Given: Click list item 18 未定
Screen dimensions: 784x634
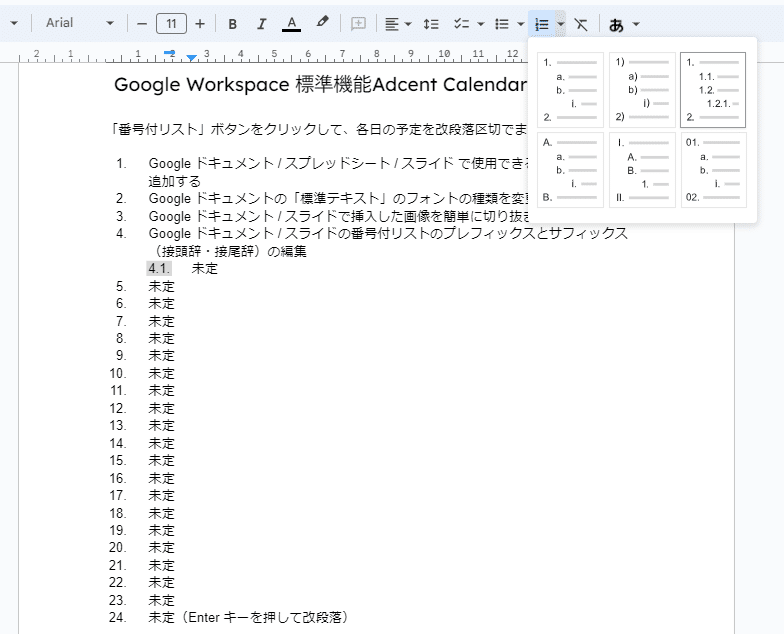Looking at the screenshot, I should tap(161, 514).
